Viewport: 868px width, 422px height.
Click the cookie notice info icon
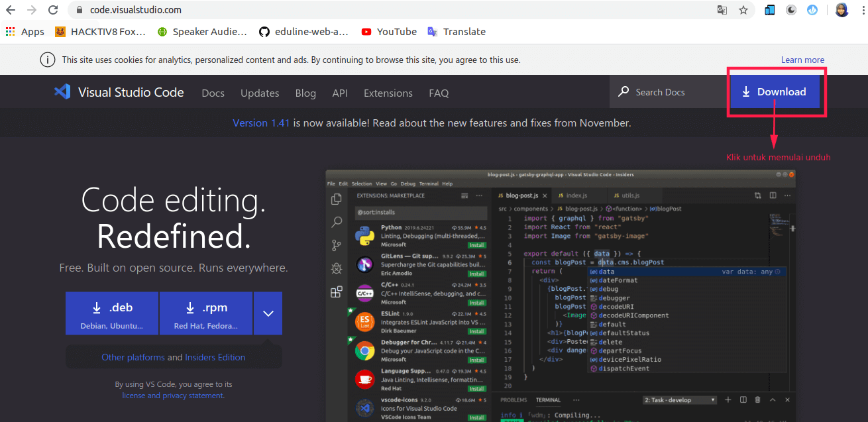point(48,60)
